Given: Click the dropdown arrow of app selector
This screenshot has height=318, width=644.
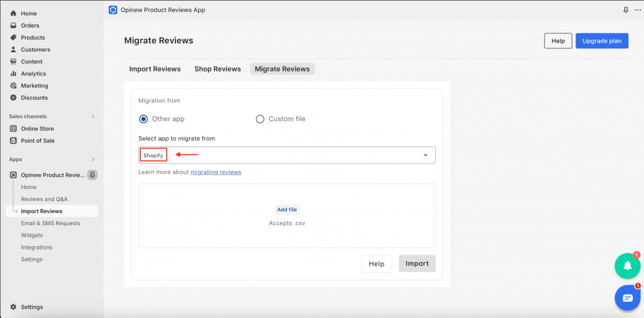Looking at the screenshot, I should click(426, 155).
